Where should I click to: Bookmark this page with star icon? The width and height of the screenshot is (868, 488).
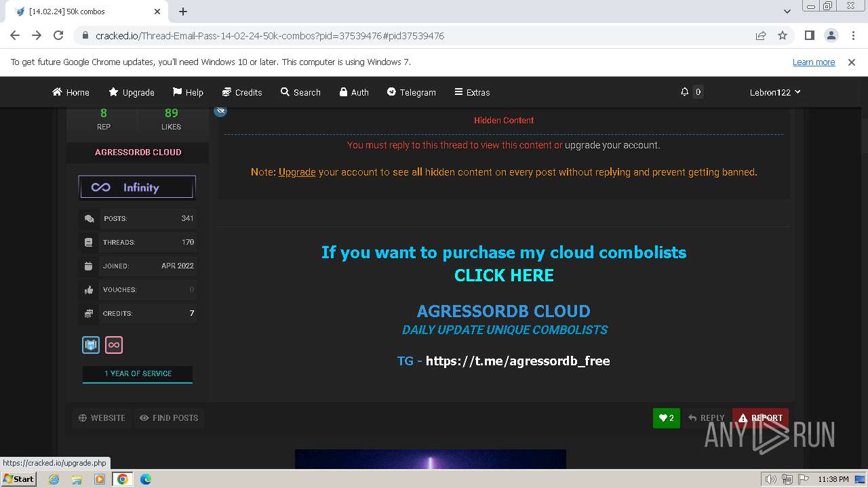(783, 35)
